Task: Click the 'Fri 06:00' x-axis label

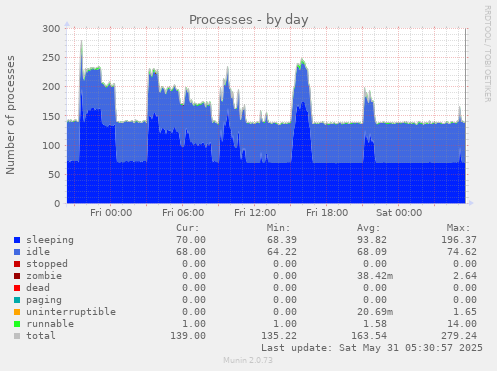Action: 183,213
